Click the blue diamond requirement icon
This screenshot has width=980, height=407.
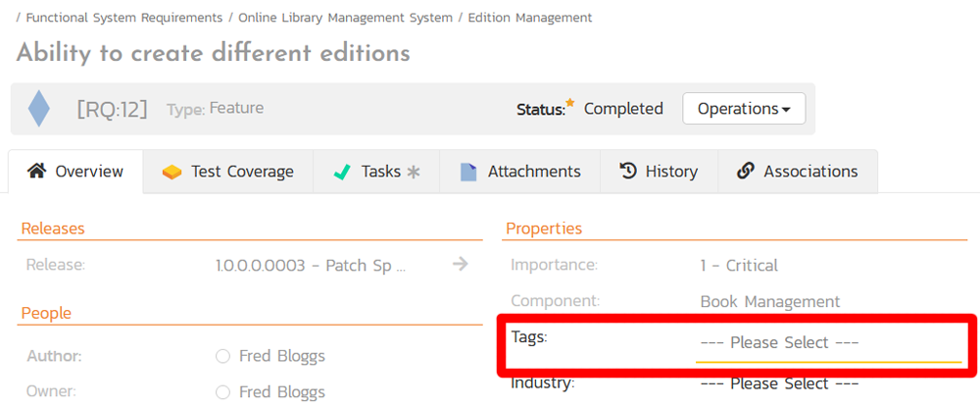pyautogui.click(x=38, y=109)
